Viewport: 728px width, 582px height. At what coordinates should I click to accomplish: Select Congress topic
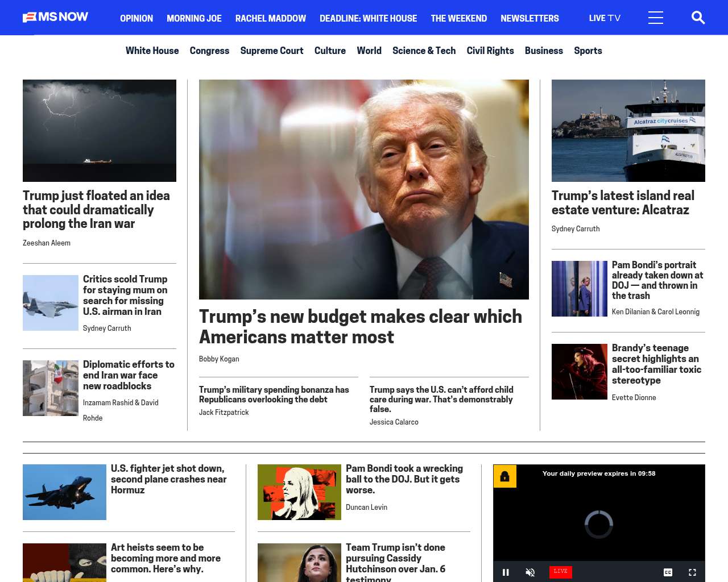209,51
